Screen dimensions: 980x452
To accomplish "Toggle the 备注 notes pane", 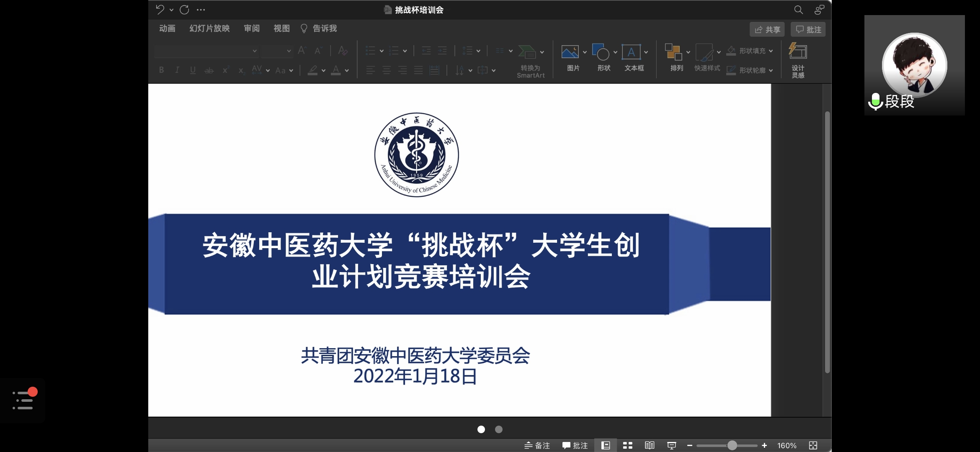I will 537,445.
